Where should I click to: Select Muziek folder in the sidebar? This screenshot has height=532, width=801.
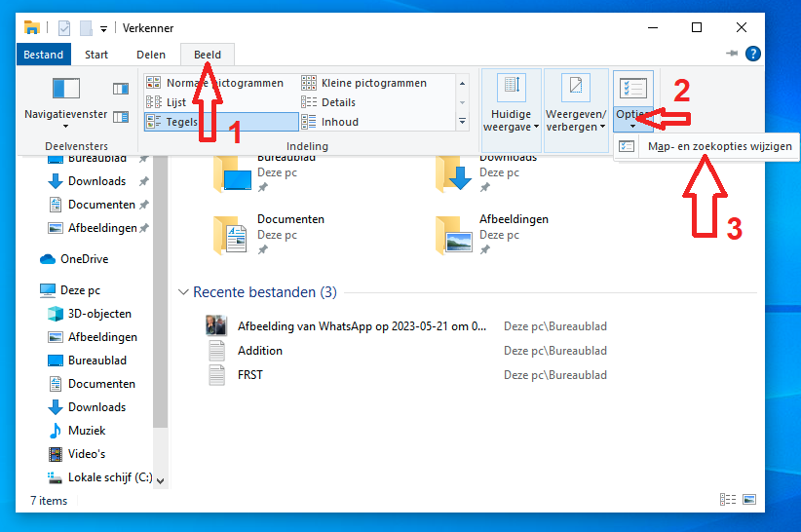pyautogui.click(x=87, y=431)
